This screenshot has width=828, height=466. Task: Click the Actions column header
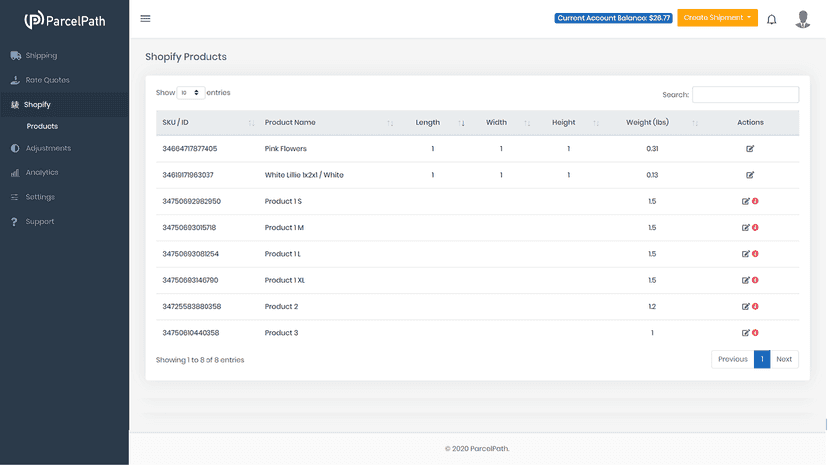tap(750, 123)
